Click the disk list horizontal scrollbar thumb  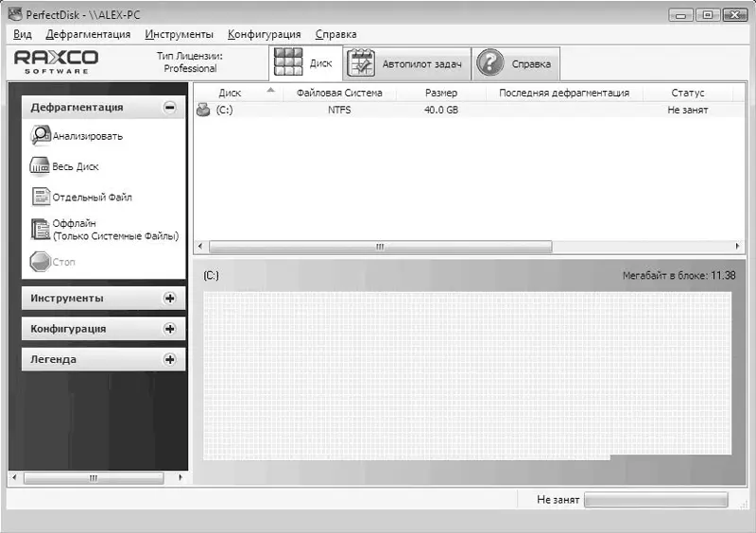click(x=381, y=247)
